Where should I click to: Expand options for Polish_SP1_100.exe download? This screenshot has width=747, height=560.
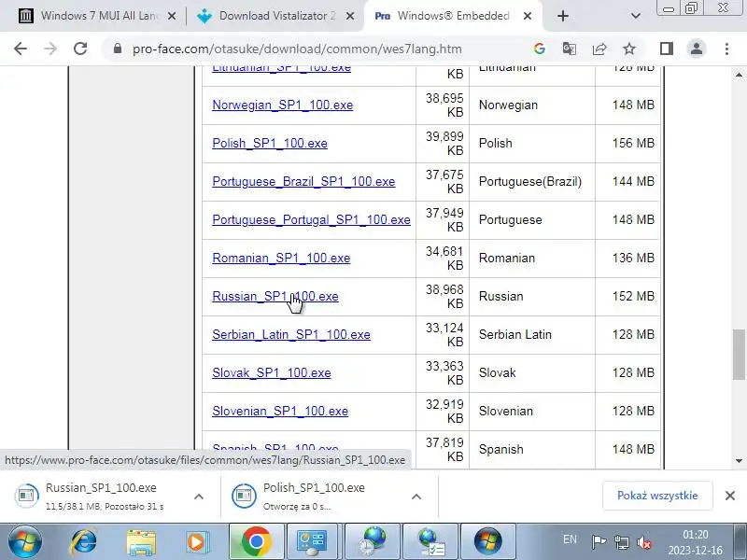click(x=416, y=497)
